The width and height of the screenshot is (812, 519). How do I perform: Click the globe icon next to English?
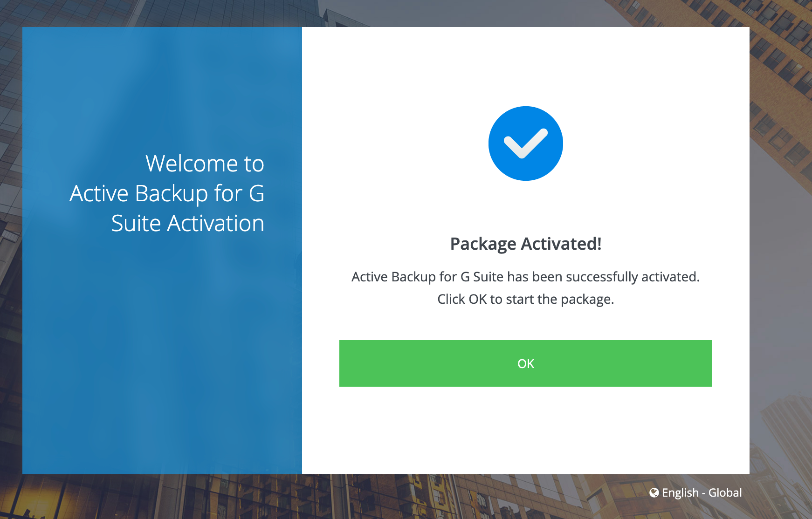(x=654, y=492)
